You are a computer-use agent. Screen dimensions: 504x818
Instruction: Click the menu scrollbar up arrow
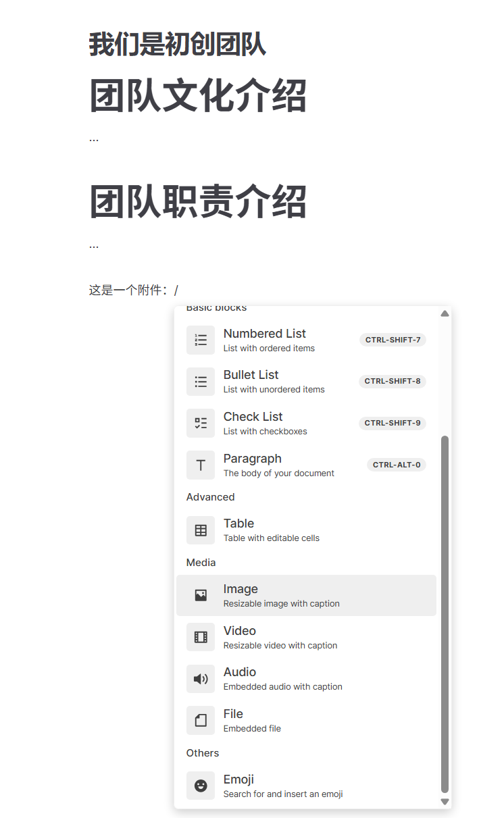(x=445, y=313)
